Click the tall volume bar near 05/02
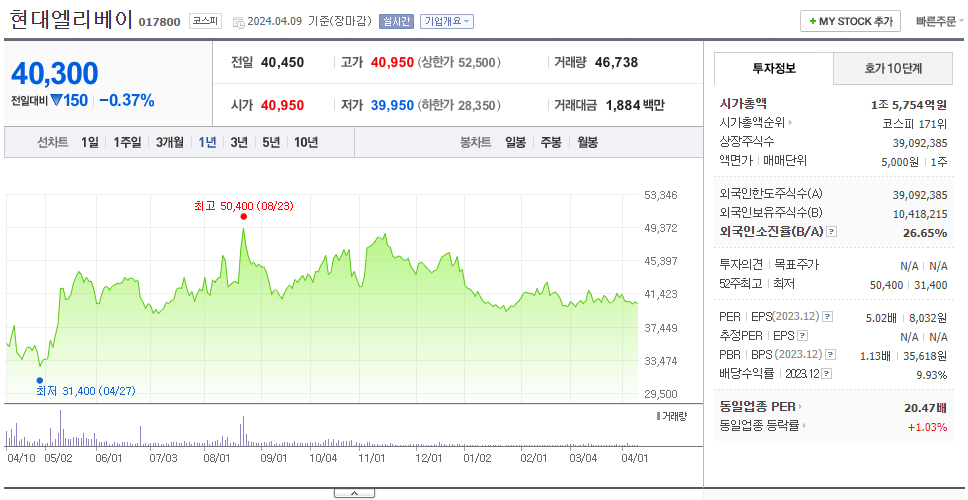The image size is (968, 500). [x=60, y=428]
